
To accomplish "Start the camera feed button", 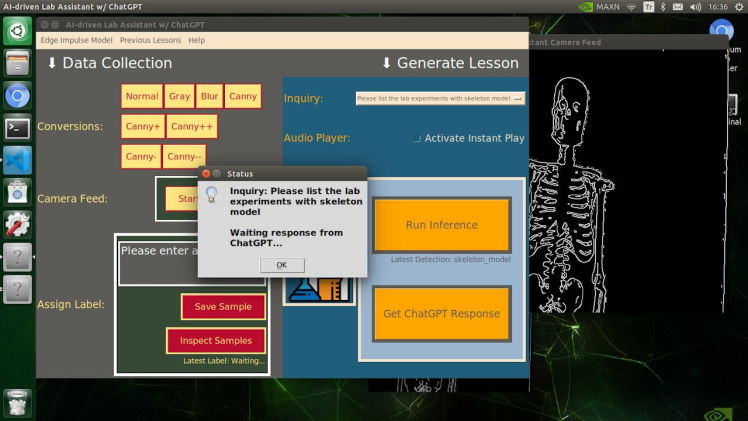I will coord(182,199).
